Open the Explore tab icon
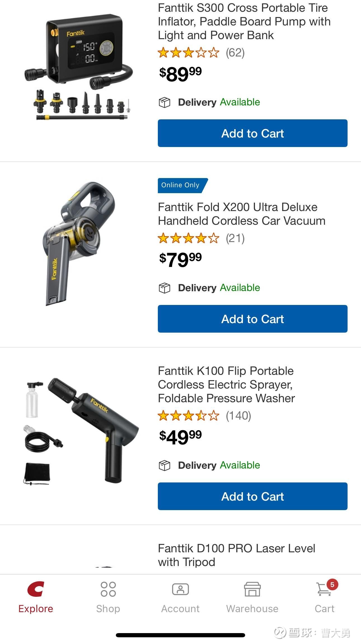The width and height of the screenshot is (361, 644). (36, 589)
